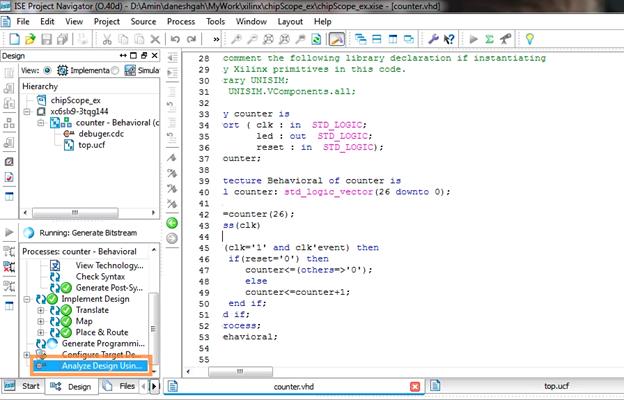The width and height of the screenshot is (624, 400).
Task: Click the Run green triangle toolbar icon
Action: coord(474,39)
